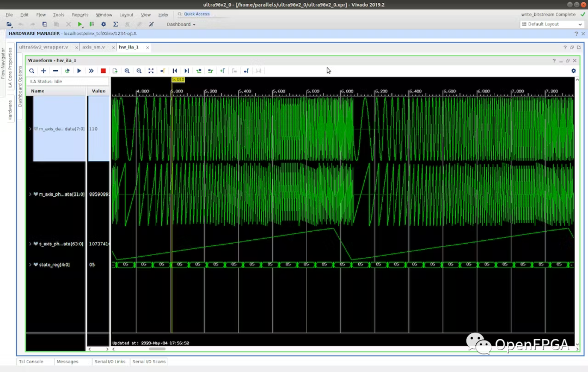Screen dimensions: 588x372
Task: Click Export ILA data icon
Action: point(115,71)
